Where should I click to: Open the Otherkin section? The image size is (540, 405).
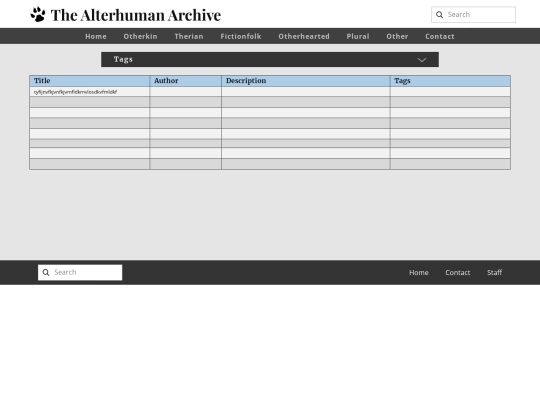pos(141,37)
